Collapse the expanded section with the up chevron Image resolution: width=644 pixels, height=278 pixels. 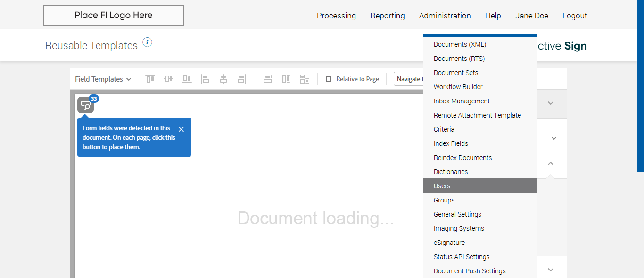[550, 164]
